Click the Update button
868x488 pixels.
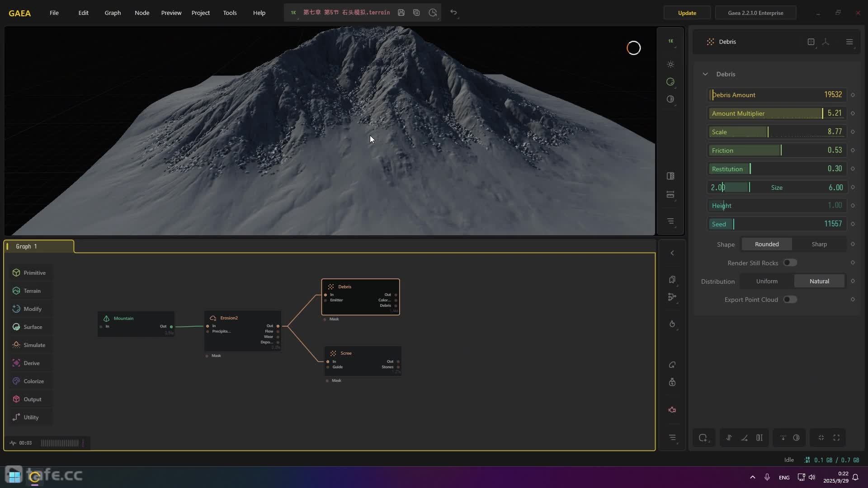click(687, 13)
